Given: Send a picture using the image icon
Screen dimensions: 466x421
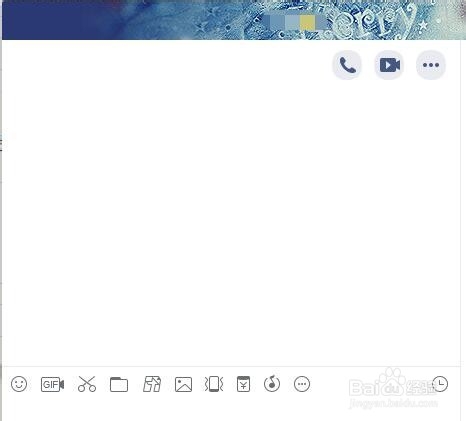Looking at the screenshot, I should pyautogui.click(x=183, y=384).
